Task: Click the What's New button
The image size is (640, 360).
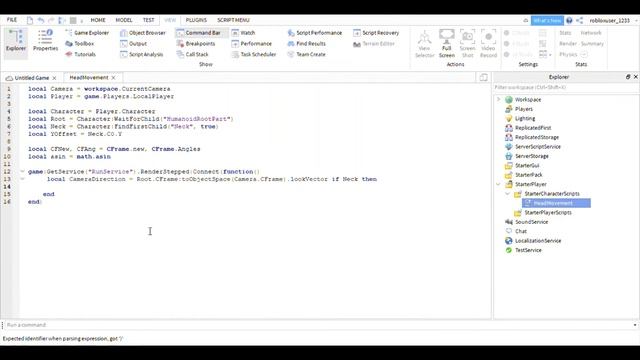Action: 547,20
